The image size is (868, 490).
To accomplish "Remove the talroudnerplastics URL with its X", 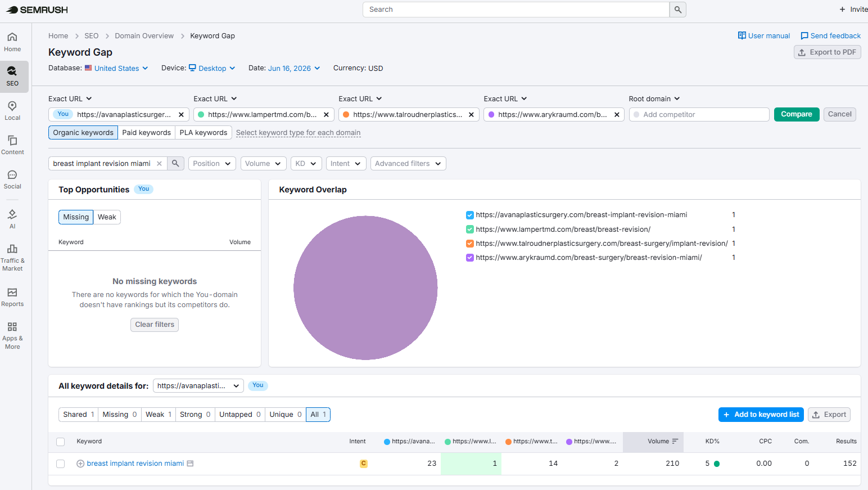I will point(471,115).
